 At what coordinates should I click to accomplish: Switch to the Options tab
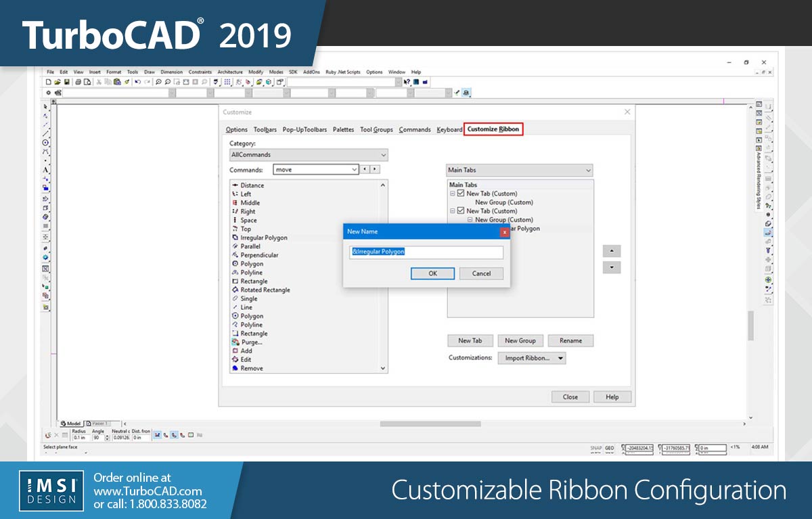[237, 129]
